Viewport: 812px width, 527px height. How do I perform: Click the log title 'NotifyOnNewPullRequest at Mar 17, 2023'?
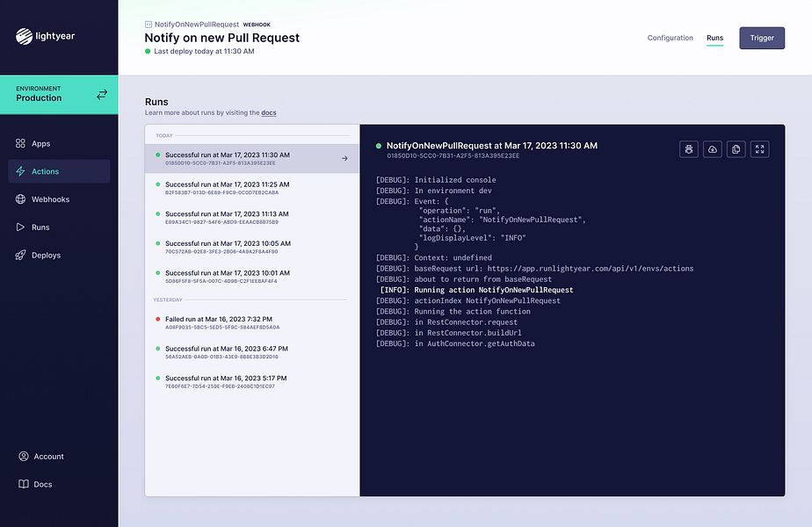491,146
